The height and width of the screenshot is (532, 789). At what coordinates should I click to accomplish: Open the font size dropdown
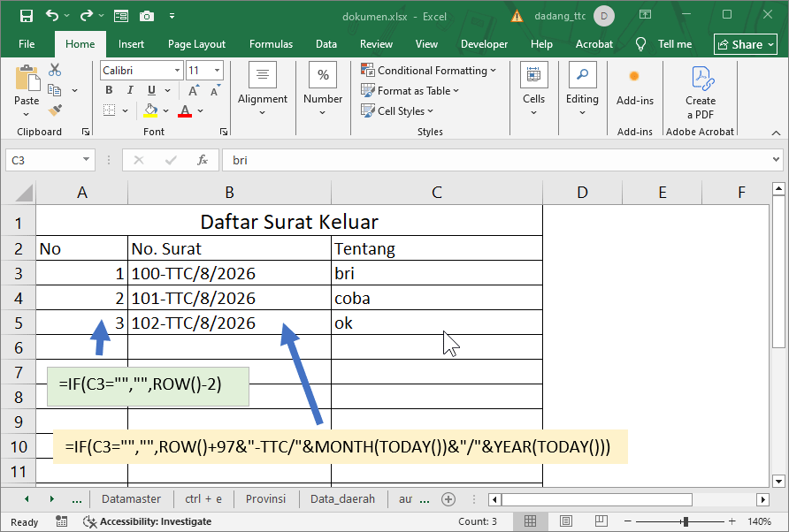217,71
